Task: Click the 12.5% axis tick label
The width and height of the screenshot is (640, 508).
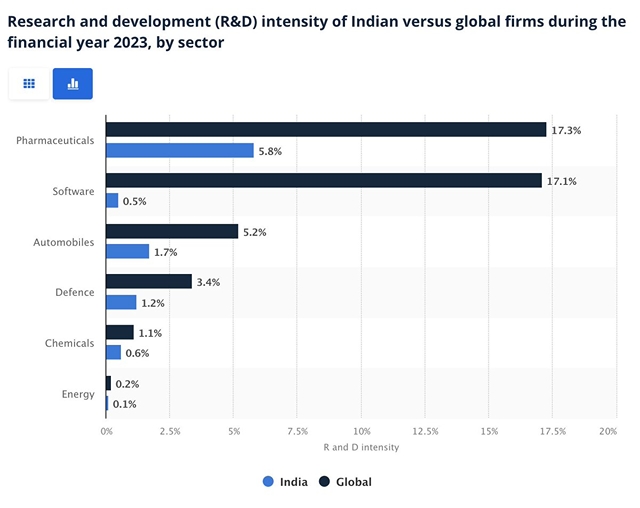Action: pyautogui.click(x=425, y=431)
